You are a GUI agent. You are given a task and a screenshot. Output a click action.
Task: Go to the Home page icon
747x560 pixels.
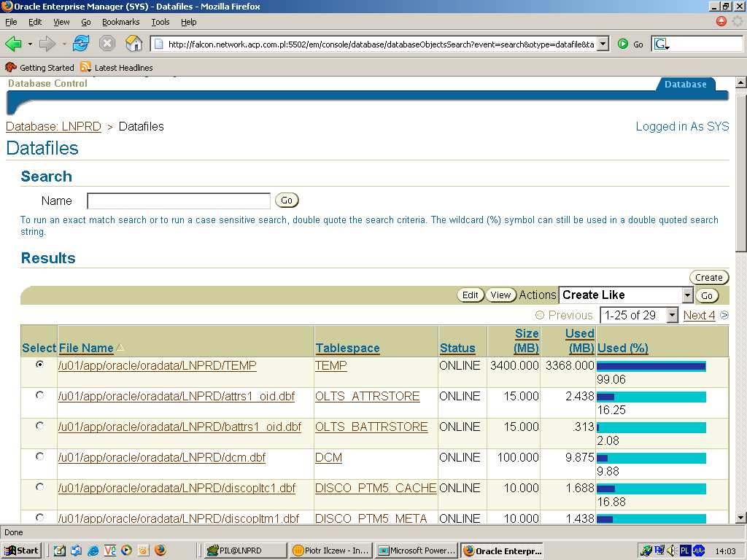pos(134,44)
